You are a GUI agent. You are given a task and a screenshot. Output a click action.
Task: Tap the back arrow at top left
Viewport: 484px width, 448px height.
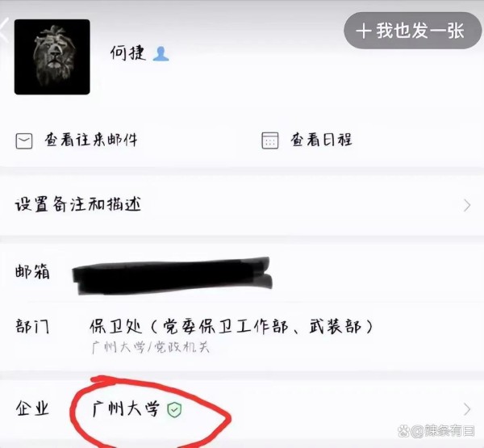coord(4,30)
